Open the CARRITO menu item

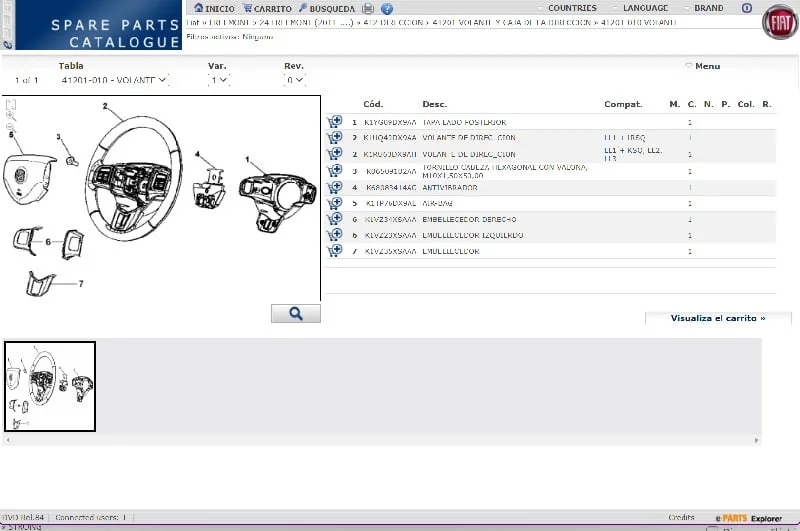pyautogui.click(x=267, y=9)
